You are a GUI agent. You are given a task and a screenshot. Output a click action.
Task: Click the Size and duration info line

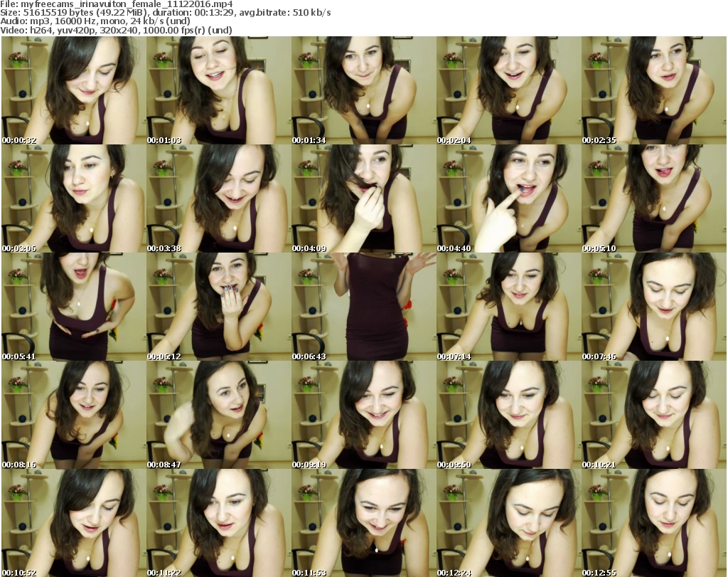pos(168,13)
